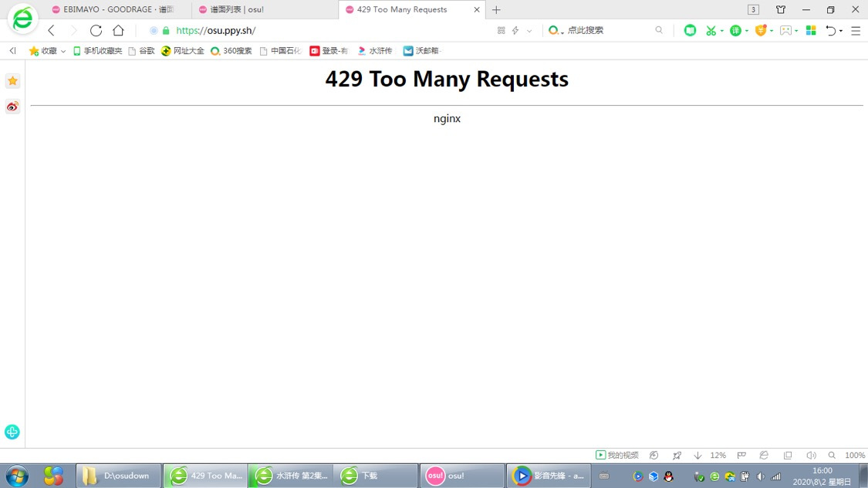
Task: Expand the address bar dropdown chevron
Action: 529,31
